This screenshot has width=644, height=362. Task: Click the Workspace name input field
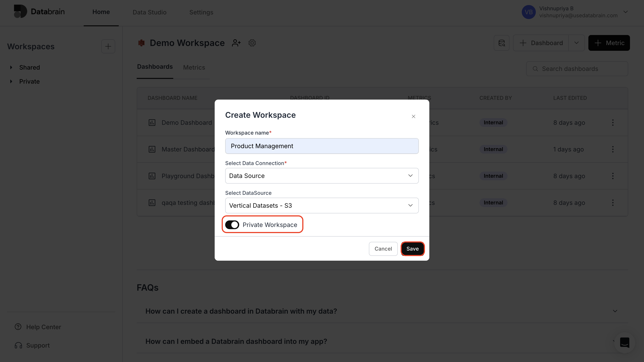pos(322,146)
